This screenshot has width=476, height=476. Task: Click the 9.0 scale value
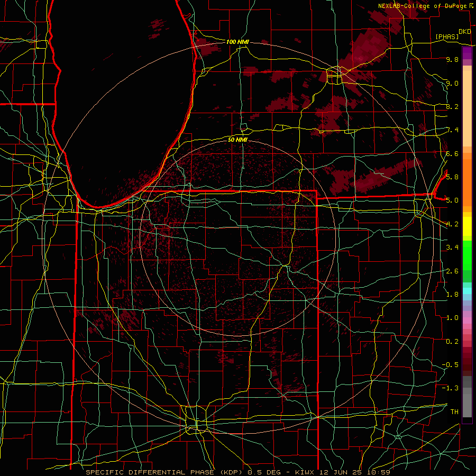coord(452,83)
